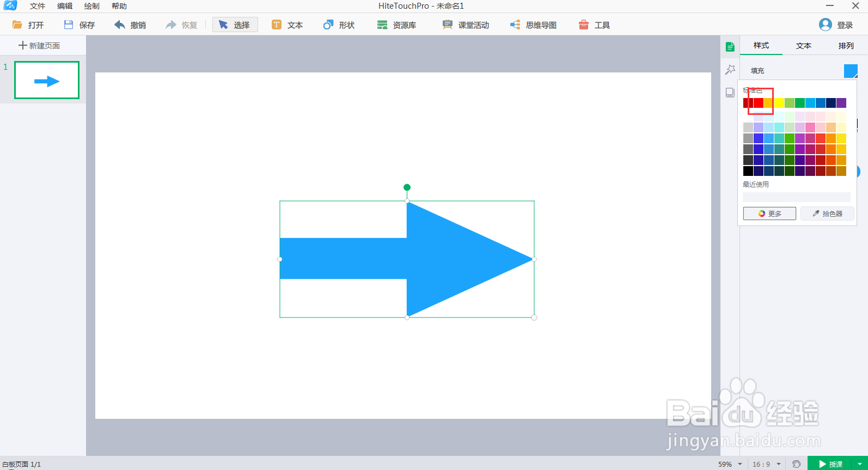Click the HiteTouchPro app logo
Viewport: 868px width, 470px height.
(x=10, y=5)
